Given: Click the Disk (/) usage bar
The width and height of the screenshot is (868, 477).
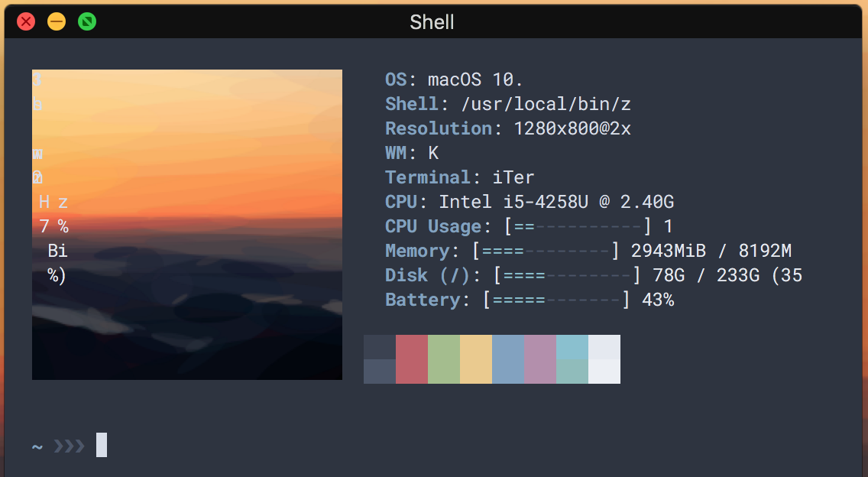Looking at the screenshot, I should pyautogui.click(x=565, y=274).
